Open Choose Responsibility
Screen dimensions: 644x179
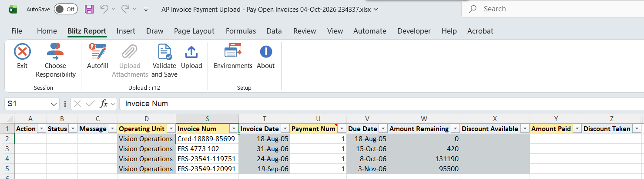click(56, 61)
